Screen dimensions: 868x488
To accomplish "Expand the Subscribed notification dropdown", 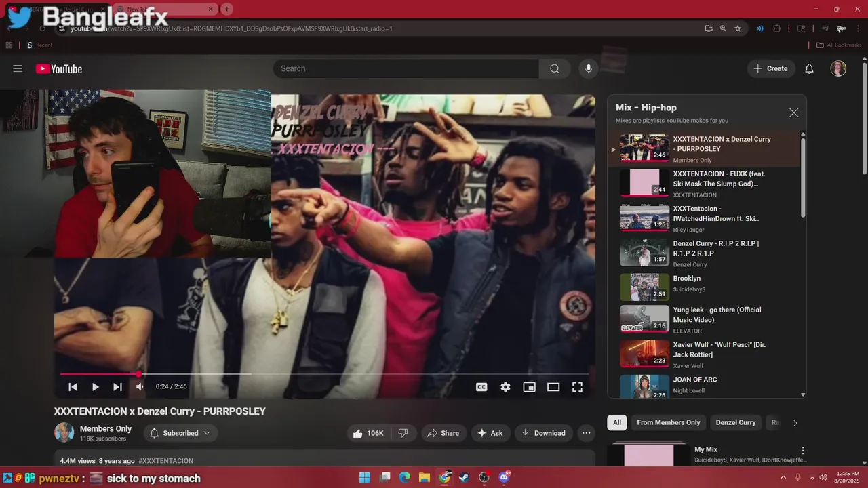I will click(x=180, y=433).
